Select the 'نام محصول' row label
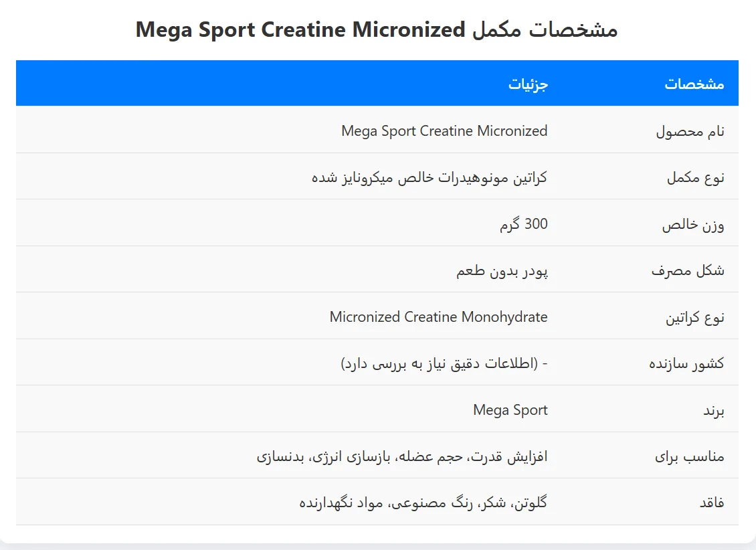This screenshot has height=550, width=756. point(690,131)
